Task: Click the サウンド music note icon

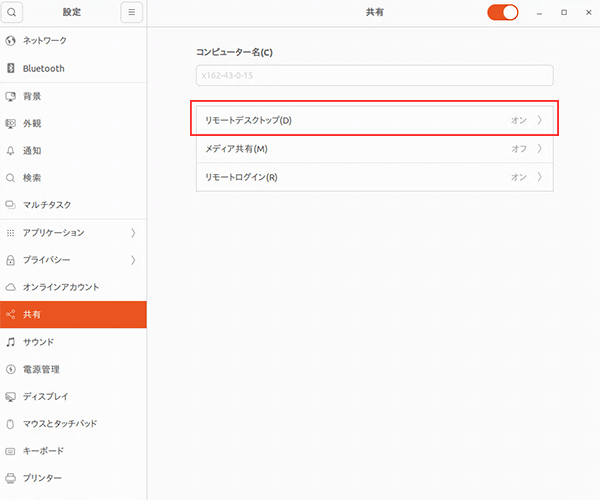Action: click(x=11, y=341)
